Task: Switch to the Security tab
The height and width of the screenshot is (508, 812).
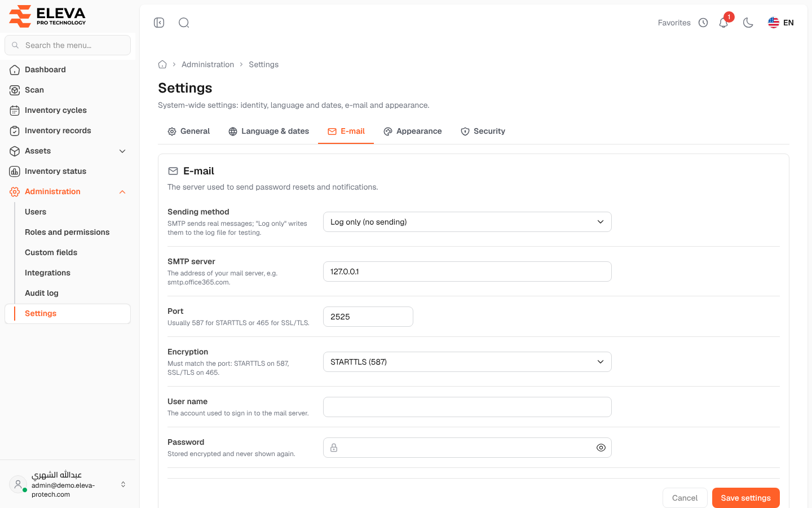Action: (483, 131)
